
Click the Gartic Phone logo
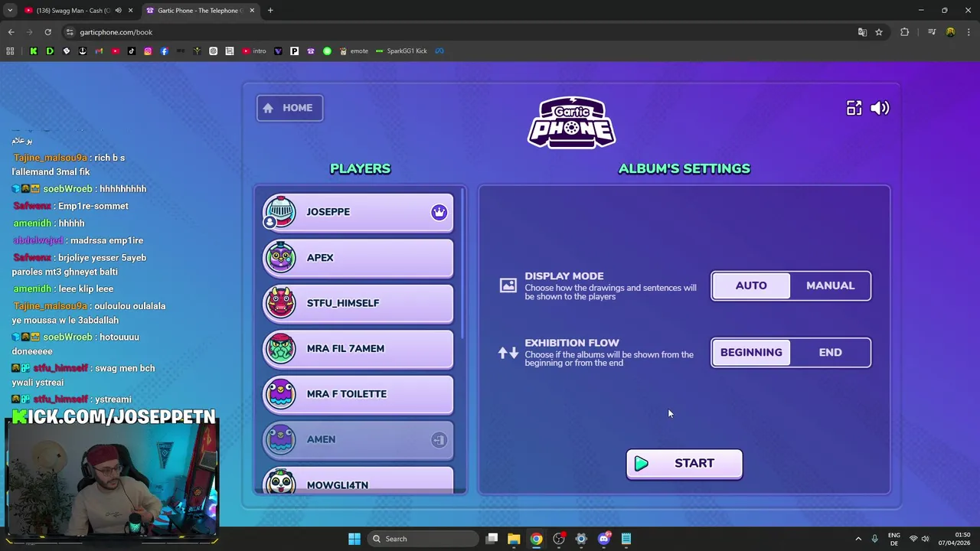pos(571,122)
